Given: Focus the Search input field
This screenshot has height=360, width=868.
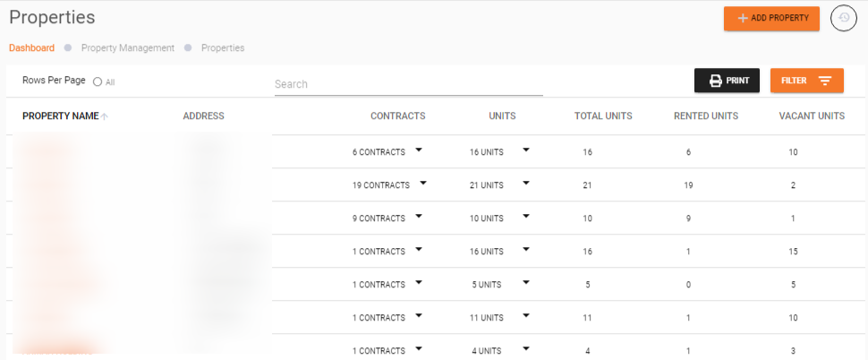Looking at the screenshot, I should [408, 84].
